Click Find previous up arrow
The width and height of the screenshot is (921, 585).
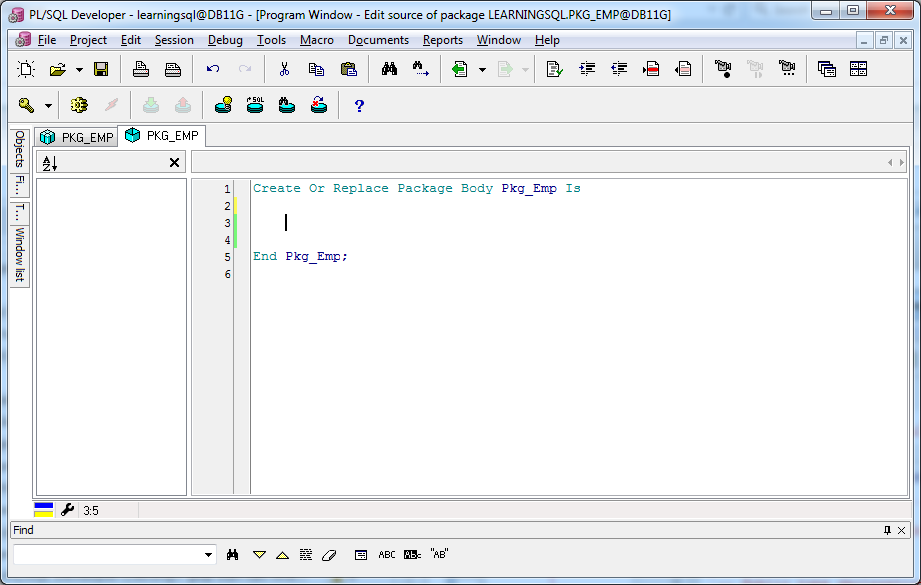pos(283,554)
